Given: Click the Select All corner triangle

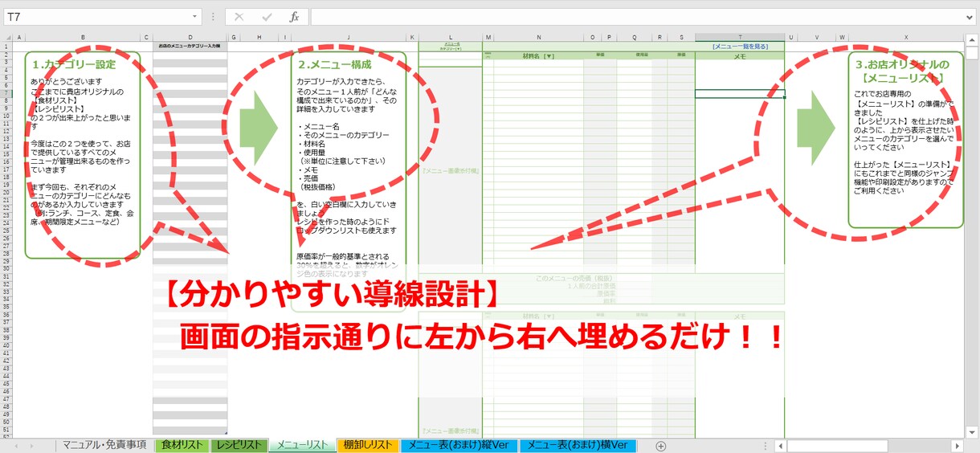Looking at the screenshot, I should point(7,37).
